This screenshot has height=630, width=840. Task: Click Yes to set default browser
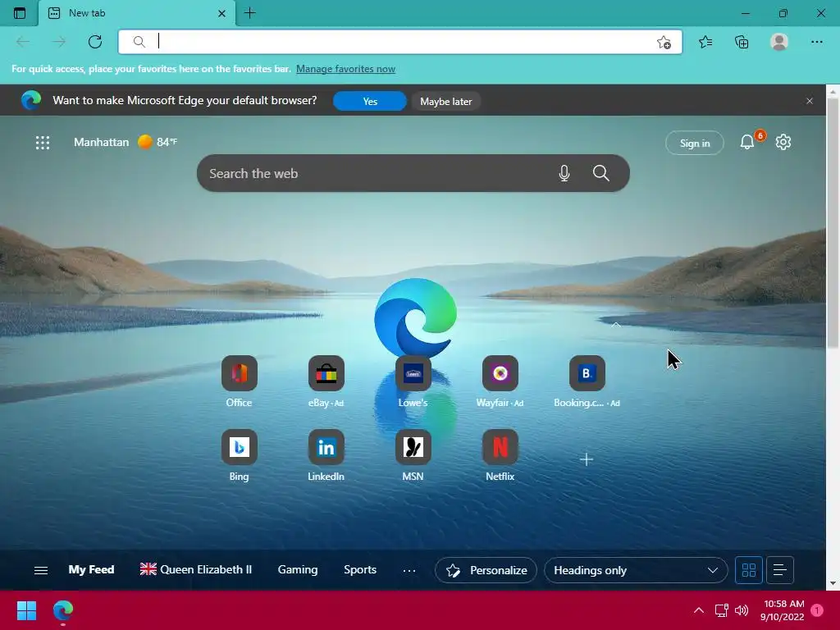pyautogui.click(x=370, y=101)
